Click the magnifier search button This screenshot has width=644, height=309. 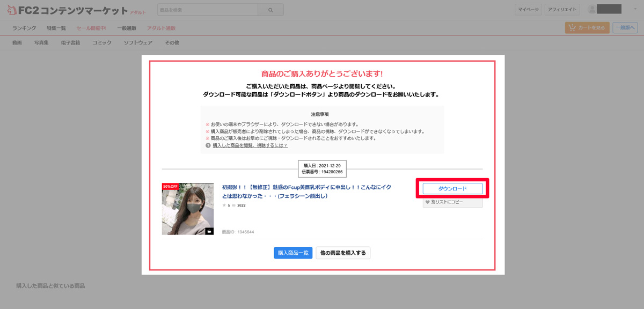click(270, 10)
